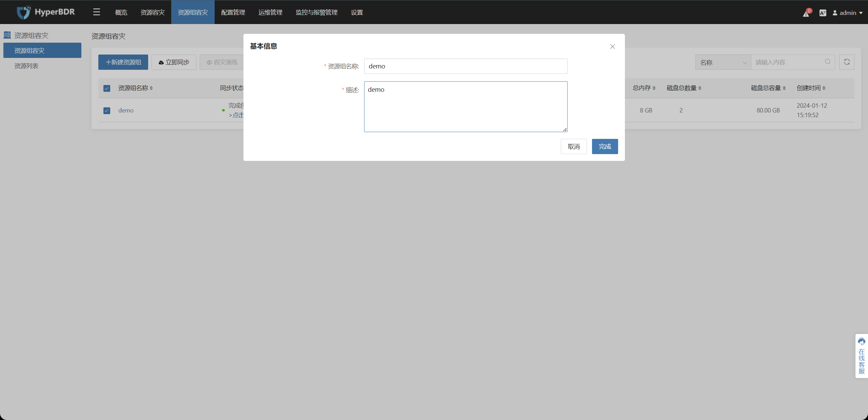Click 完成 to confirm dialog
Viewport: 868px width, 420px height.
[605, 146]
